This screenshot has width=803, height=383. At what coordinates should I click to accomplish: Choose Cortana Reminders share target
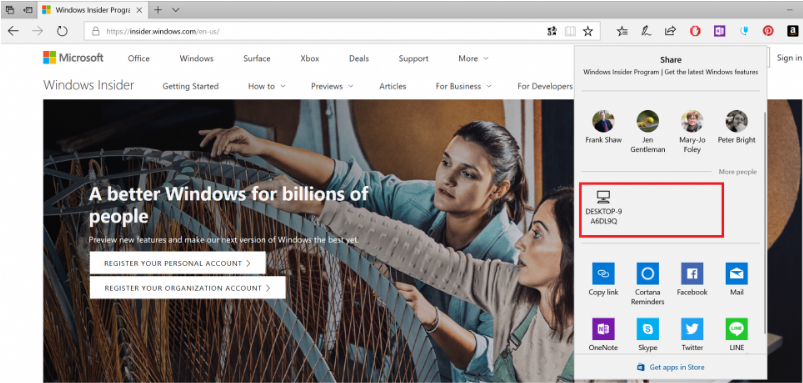pyautogui.click(x=648, y=284)
